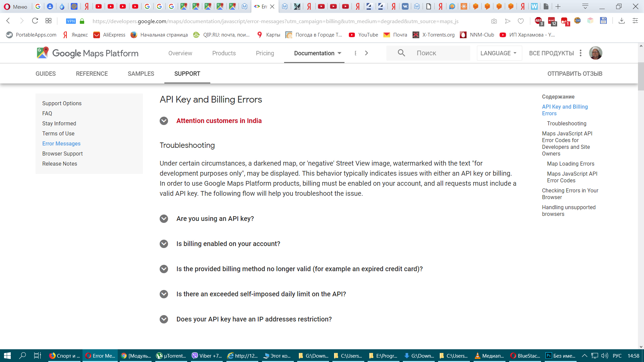Expand 'Are you using an API key?'
The image size is (644, 362).
click(x=164, y=219)
